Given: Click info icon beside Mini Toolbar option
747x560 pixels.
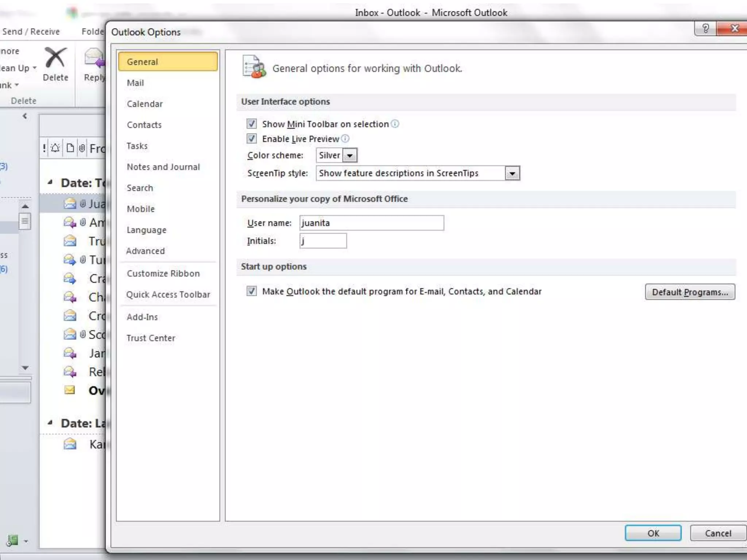Looking at the screenshot, I should (x=395, y=124).
